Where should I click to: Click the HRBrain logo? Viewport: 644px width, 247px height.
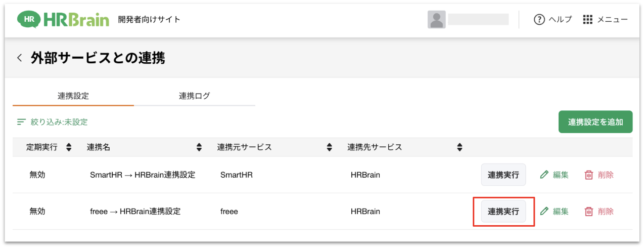click(x=63, y=20)
